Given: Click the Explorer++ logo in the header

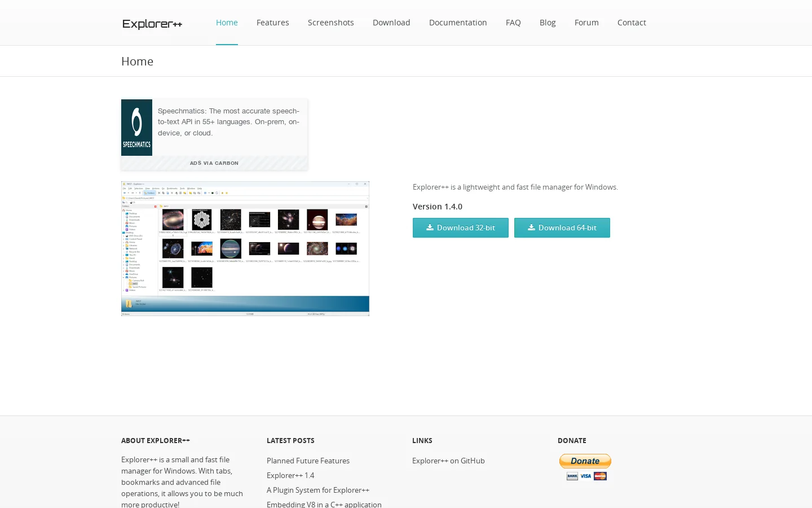Looking at the screenshot, I should click(x=152, y=24).
